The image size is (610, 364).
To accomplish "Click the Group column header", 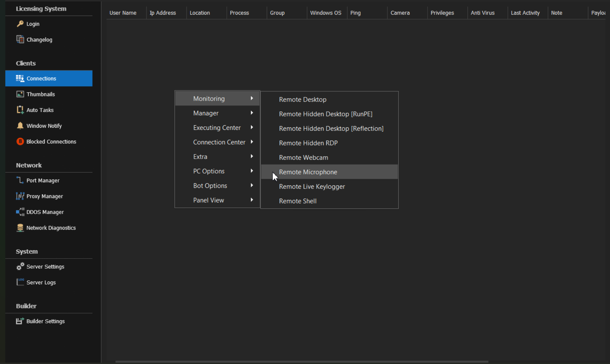I will click(287, 13).
